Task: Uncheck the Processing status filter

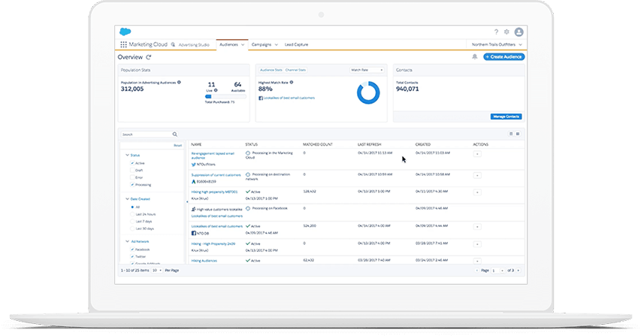Action: pyautogui.click(x=132, y=185)
